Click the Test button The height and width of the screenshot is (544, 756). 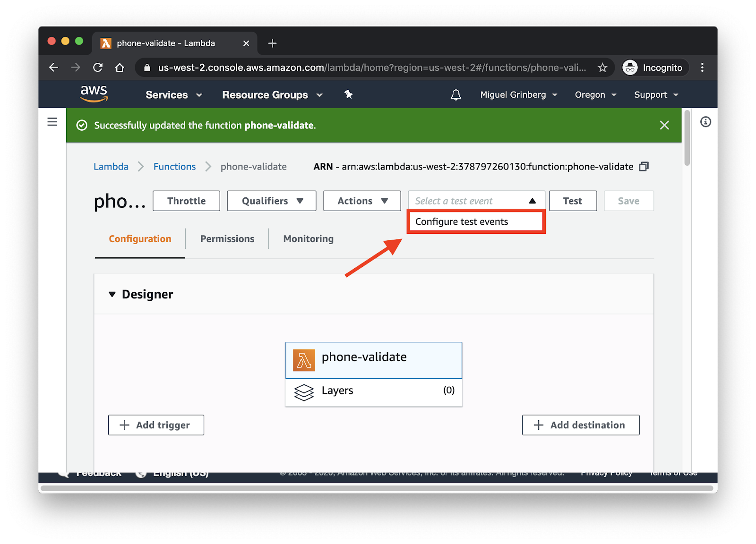pyautogui.click(x=573, y=201)
